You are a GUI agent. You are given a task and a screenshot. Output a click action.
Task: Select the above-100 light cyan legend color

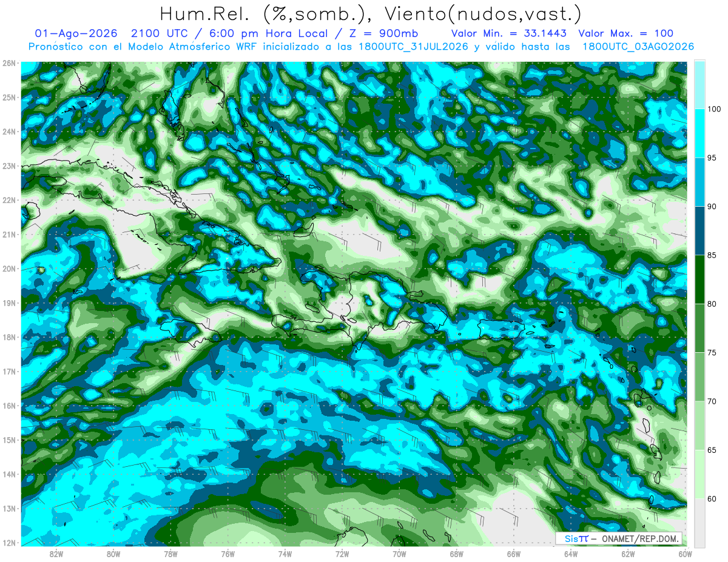tap(699, 85)
